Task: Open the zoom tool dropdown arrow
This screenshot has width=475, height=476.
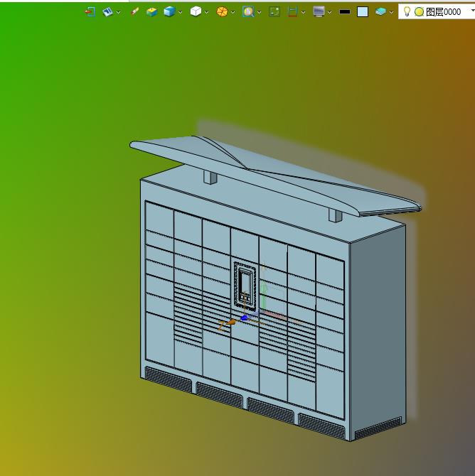Action: pyautogui.click(x=260, y=13)
